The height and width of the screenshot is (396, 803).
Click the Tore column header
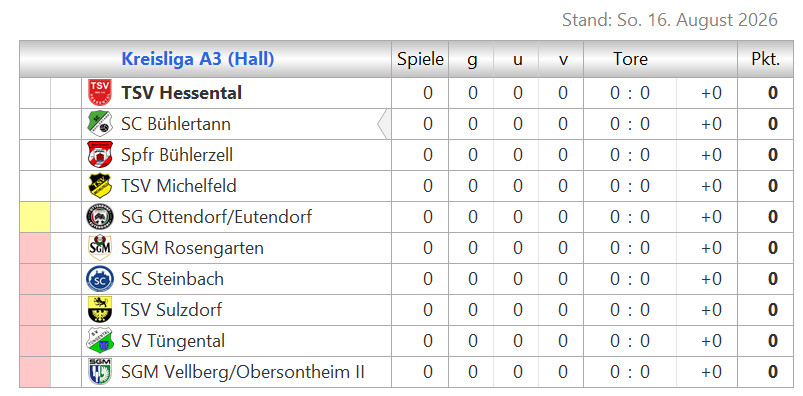tap(631, 59)
